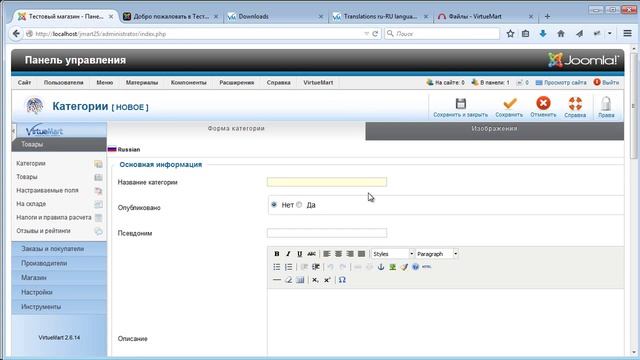
Task: Toggle visual aids/guidelines icon
Action: click(x=300, y=280)
